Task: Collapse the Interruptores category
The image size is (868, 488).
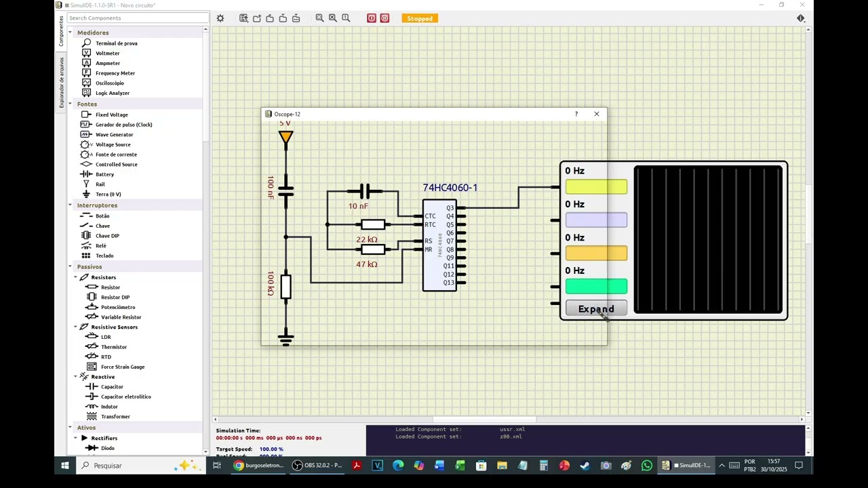Action: coord(70,205)
